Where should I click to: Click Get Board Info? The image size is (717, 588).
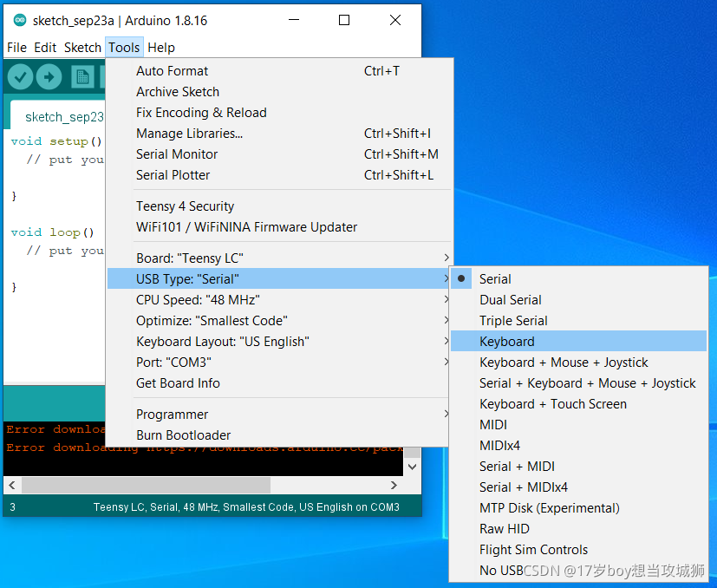click(x=278, y=383)
